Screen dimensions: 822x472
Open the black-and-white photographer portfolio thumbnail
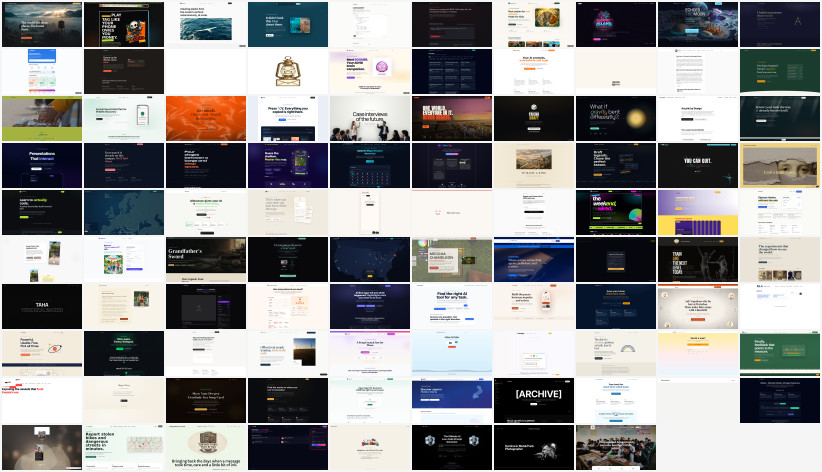[534, 447]
